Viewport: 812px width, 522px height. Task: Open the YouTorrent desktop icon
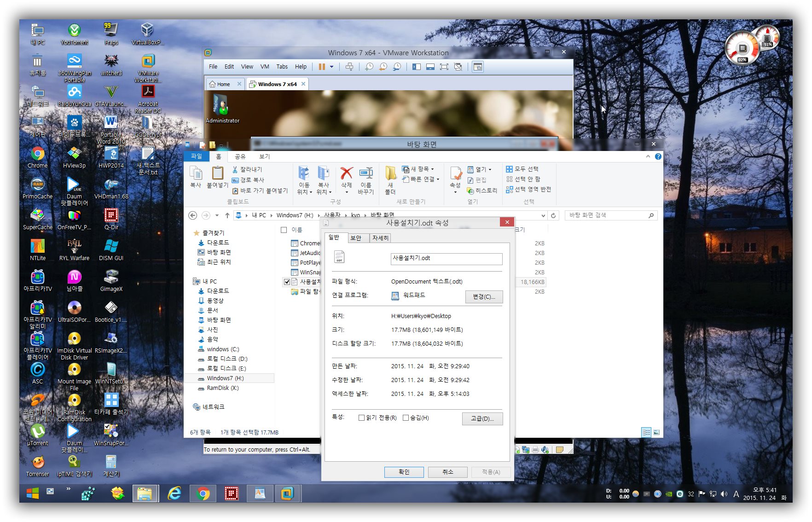[74, 35]
